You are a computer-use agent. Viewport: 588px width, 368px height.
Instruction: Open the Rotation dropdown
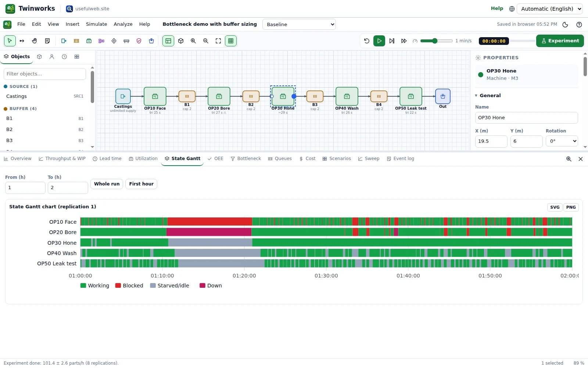pos(562,141)
